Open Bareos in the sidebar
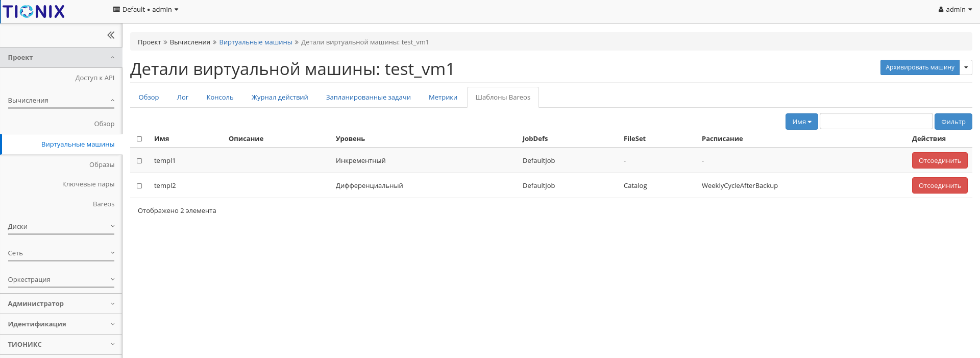The height and width of the screenshot is (358, 980). (104, 204)
